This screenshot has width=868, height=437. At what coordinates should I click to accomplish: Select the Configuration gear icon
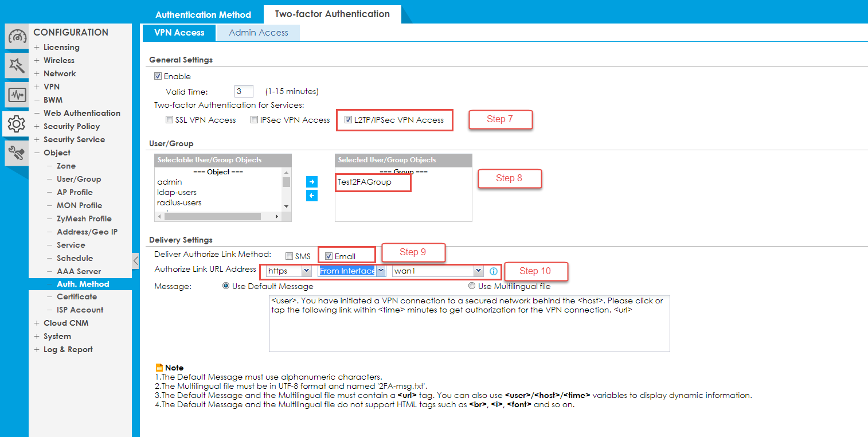tap(17, 123)
